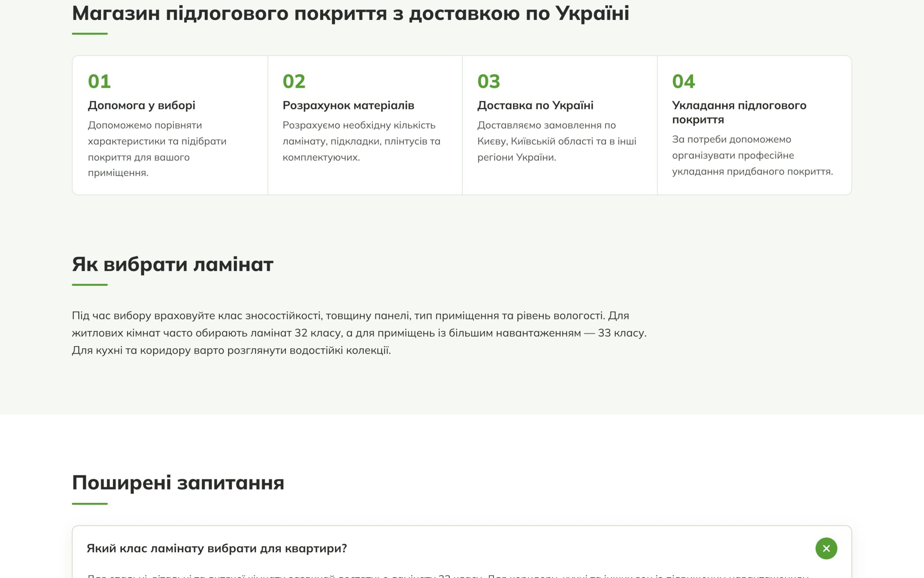
Task: Select card title 'Допомога у виборі'
Action: [x=141, y=105]
